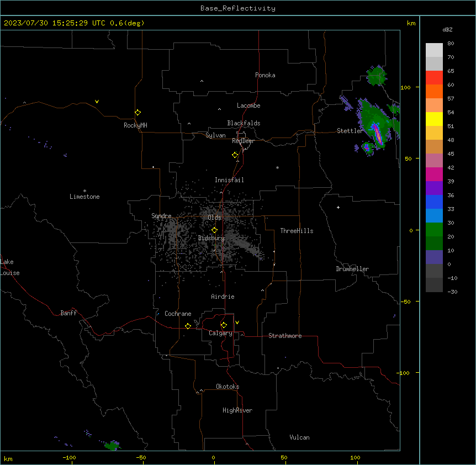The height and width of the screenshot is (465, 476).
Task: Click the Base_Reflectivity title
Action: 238,8
